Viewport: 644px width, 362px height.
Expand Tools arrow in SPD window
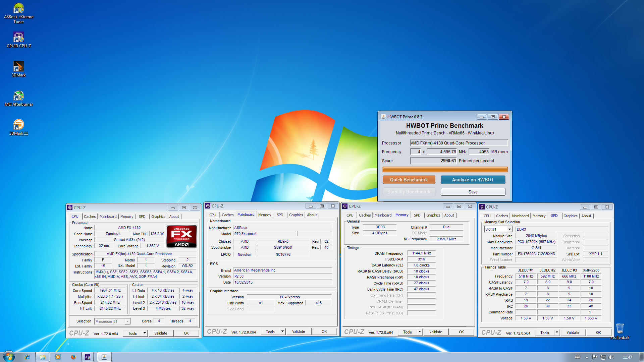pos(557,333)
